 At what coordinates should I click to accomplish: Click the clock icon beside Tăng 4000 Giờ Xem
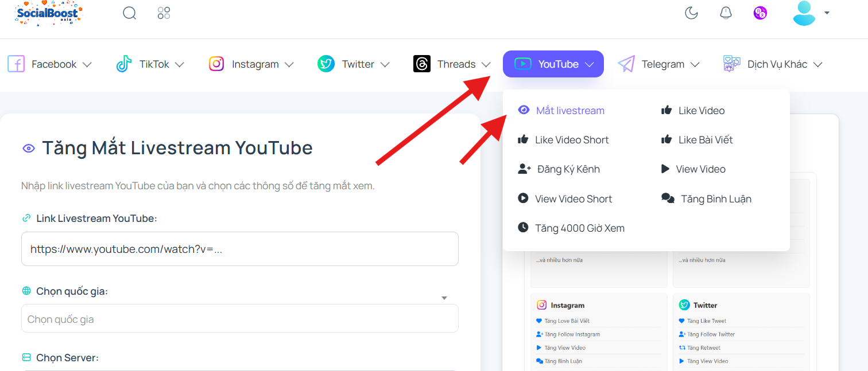pos(523,227)
